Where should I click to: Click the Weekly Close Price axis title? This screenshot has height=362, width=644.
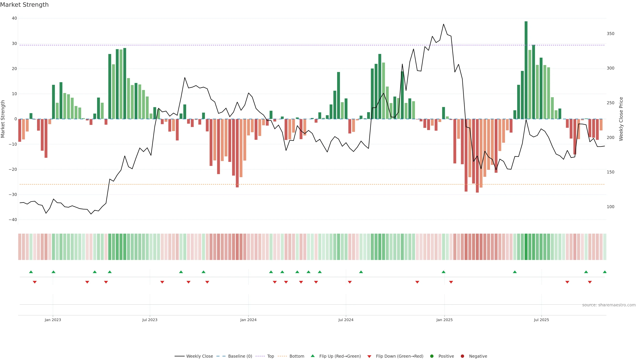621,119
